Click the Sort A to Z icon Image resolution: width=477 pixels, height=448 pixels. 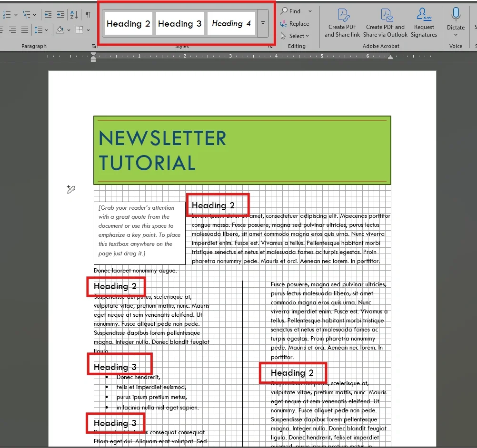[x=74, y=15]
